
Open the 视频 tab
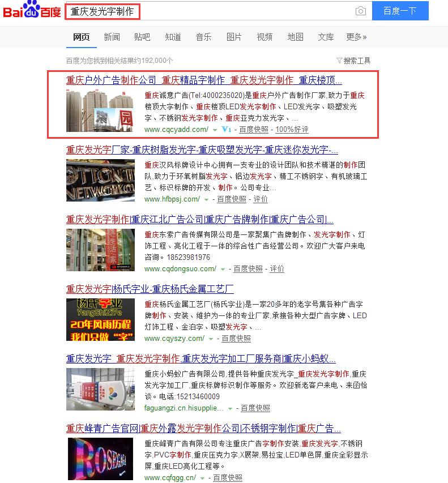[264, 37]
